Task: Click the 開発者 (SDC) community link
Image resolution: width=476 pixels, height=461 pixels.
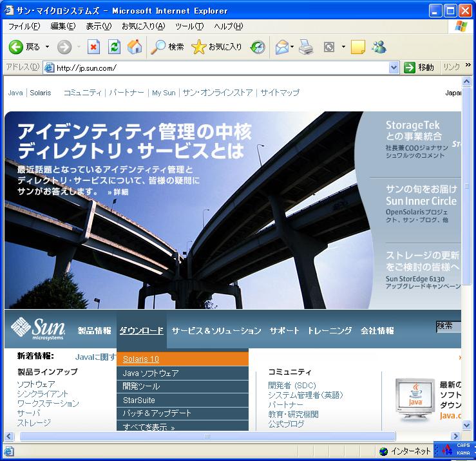Action: [292, 386]
